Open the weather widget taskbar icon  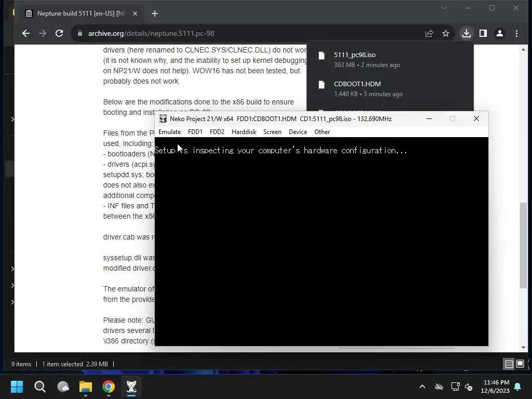click(63, 387)
